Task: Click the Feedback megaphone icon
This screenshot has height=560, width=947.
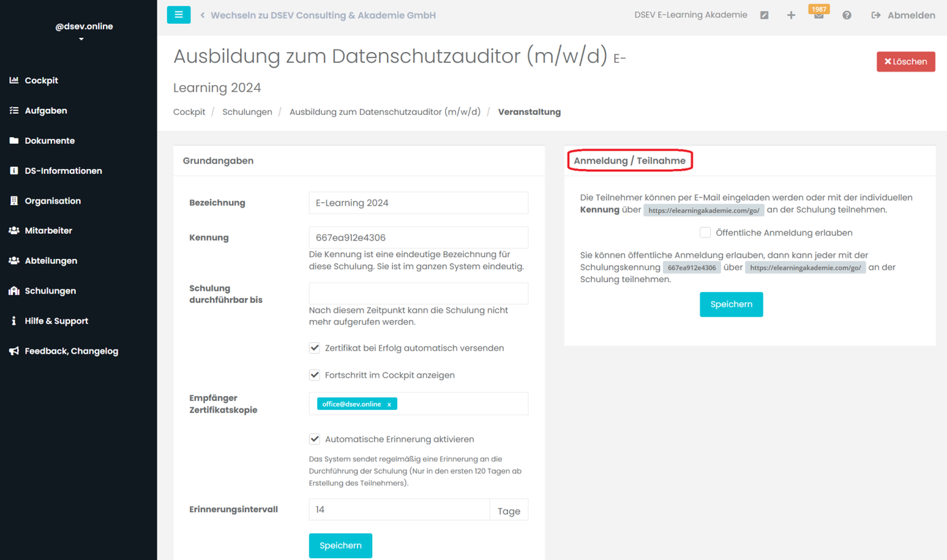Action: [x=14, y=351]
